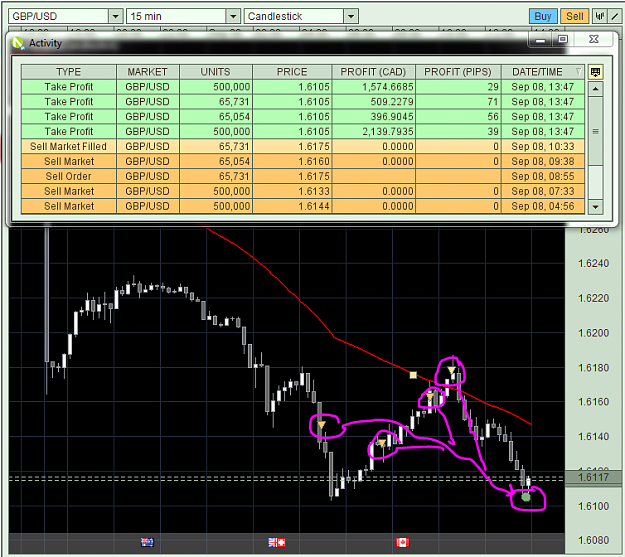625x557 pixels.
Task: Click the 1.6175 price in Sell Order row
Action: 292,176
